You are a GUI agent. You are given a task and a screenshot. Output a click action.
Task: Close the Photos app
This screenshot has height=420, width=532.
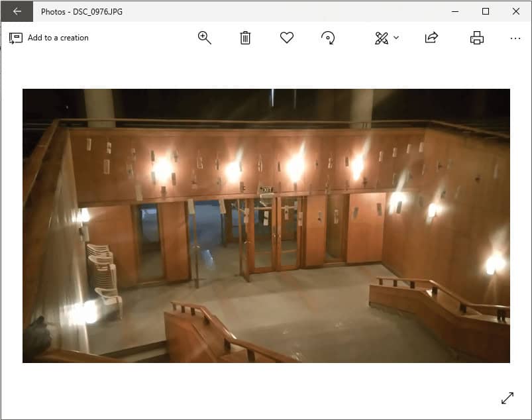(516, 11)
